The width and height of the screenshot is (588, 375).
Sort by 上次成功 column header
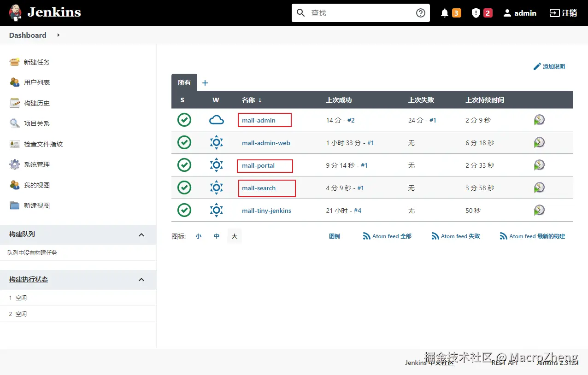[x=339, y=100]
